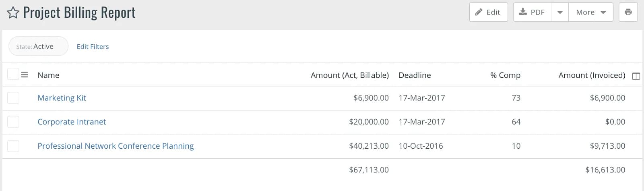This screenshot has width=644, height=191.
Task: Open the Marketing Kit project
Action: coord(62,98)
